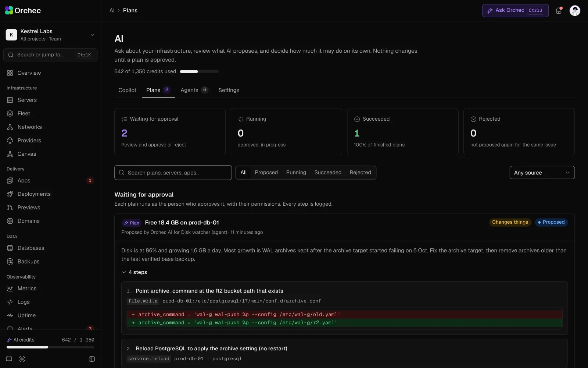
Task: Filter plans by Rejected
Action: coord(361,173)
